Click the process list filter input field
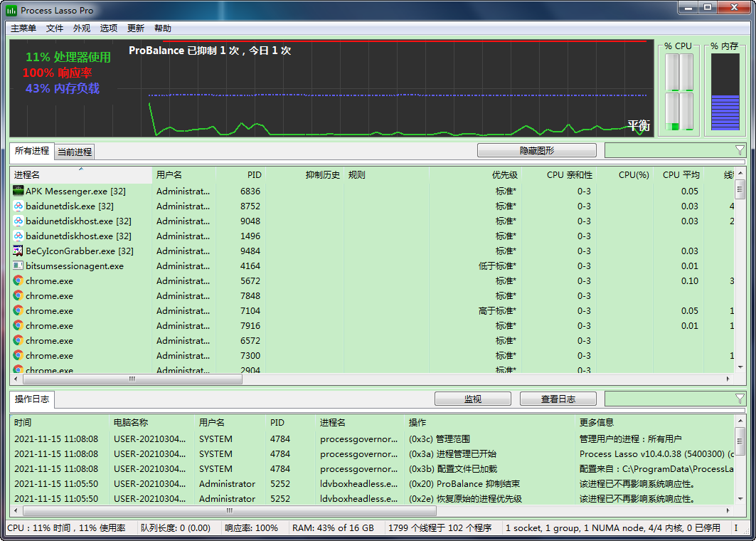Screen dimensions: 756x541 click(669, 150)
